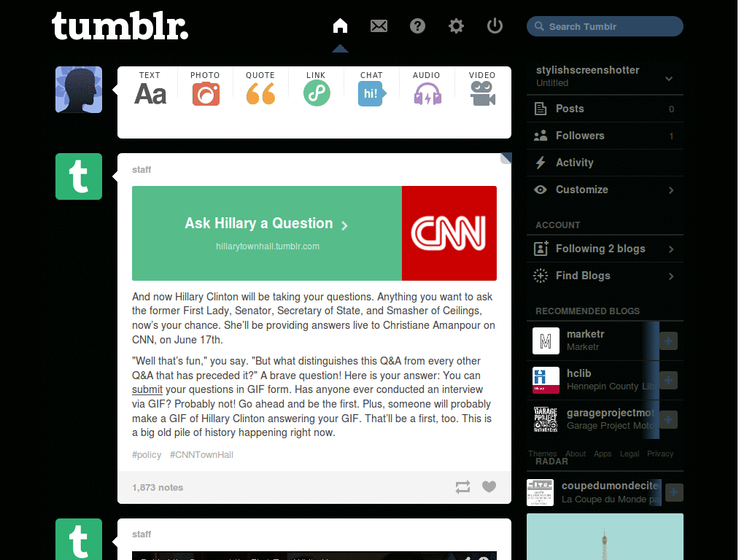Viewport: 747px width, 560px height.
Task: Create a new Video post
Action: click(483, 88)
